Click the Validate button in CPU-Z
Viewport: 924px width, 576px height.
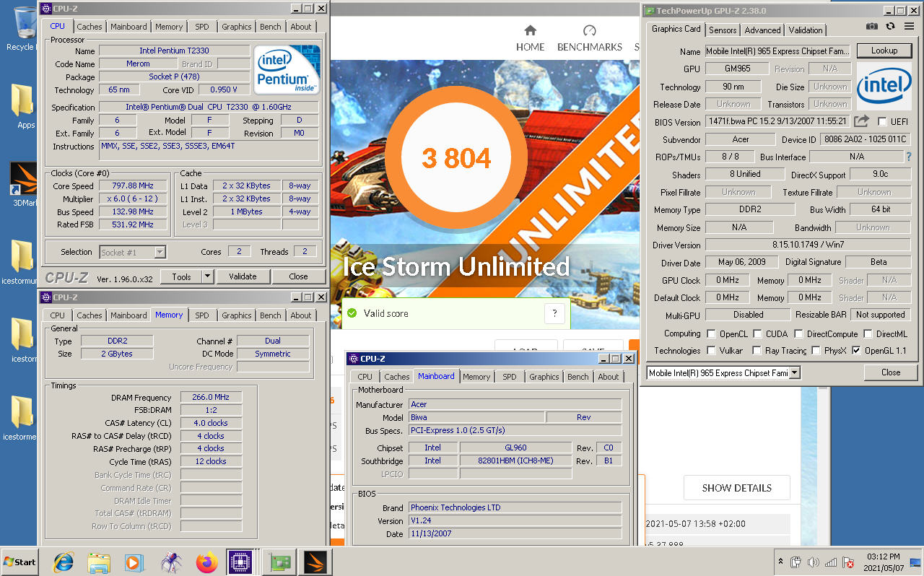[x=243, y=276]
